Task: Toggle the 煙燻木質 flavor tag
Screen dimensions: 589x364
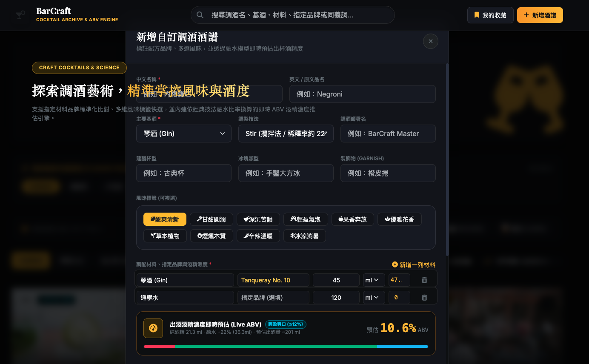Action: pyautogui.click(x=212, y=236)
